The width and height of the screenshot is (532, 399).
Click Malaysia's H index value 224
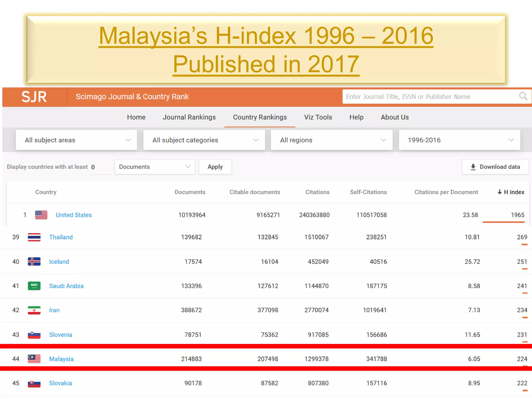(x=522, y=359)
